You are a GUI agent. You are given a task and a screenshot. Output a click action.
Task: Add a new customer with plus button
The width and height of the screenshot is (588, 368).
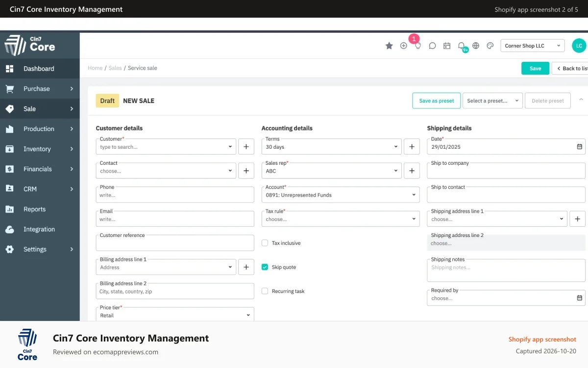[x=246, y=147]
